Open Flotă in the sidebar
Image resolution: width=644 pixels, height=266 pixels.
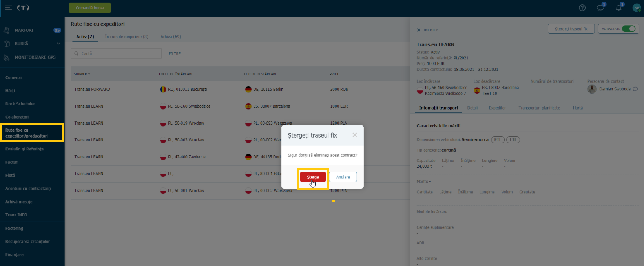[10, 175]
